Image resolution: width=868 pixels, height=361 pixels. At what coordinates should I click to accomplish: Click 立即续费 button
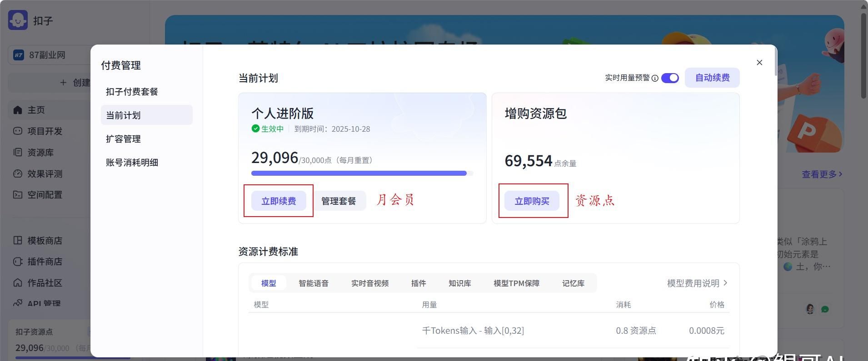point(279,201)
